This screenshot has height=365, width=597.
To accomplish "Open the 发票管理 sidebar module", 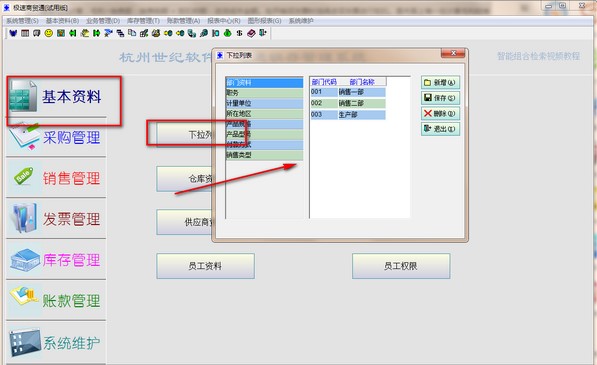I will tap(56, 219).
